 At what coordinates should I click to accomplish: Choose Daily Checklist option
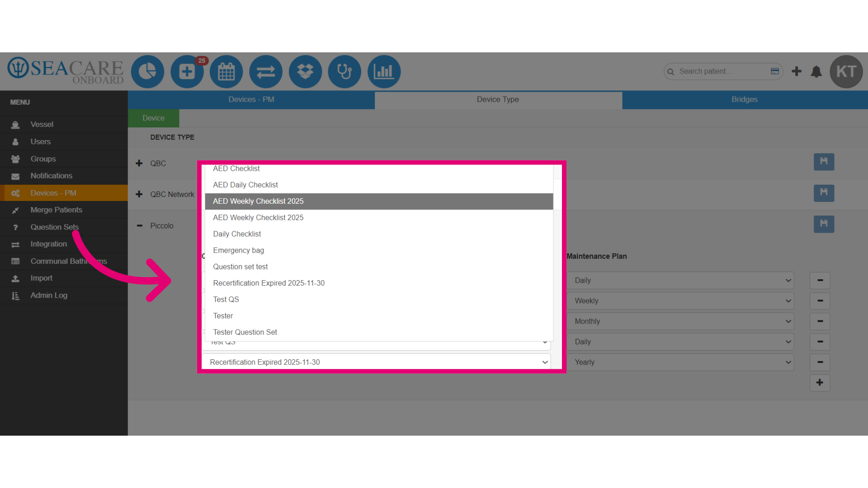click(x=379, y=234)
